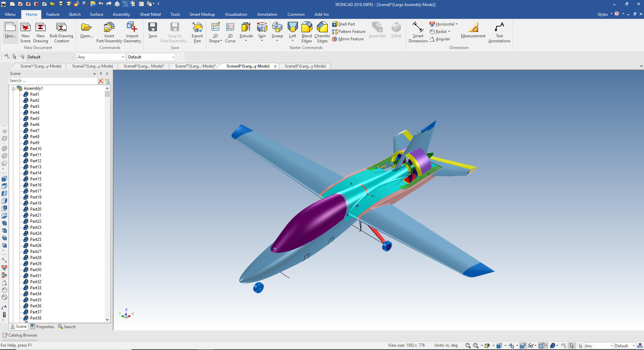Select Part17 in the scene tree
The width and height of the screenshot is (644, 350).
coord(36,191)
